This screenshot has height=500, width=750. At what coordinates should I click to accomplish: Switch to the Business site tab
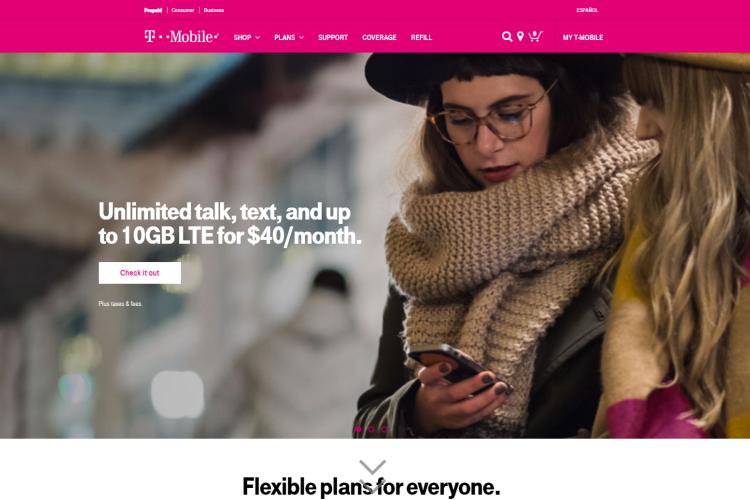tap(214, 10)
